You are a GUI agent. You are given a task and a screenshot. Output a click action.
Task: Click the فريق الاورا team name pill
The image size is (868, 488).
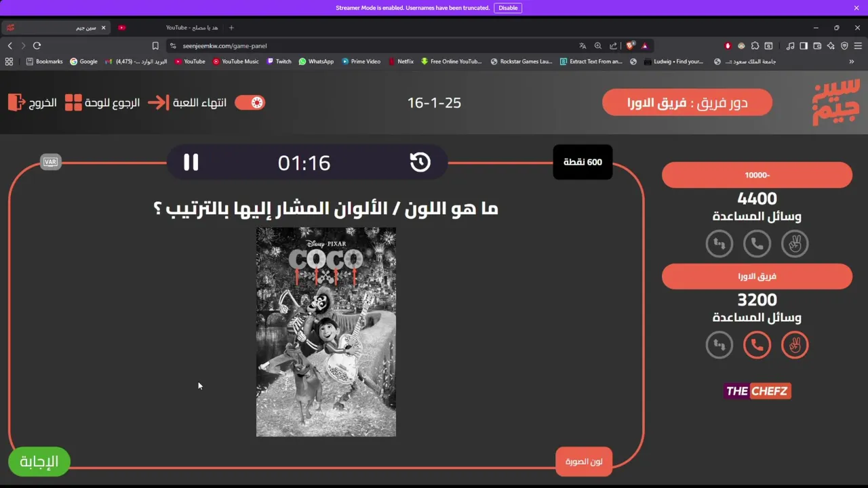click(x=757, y=277)
